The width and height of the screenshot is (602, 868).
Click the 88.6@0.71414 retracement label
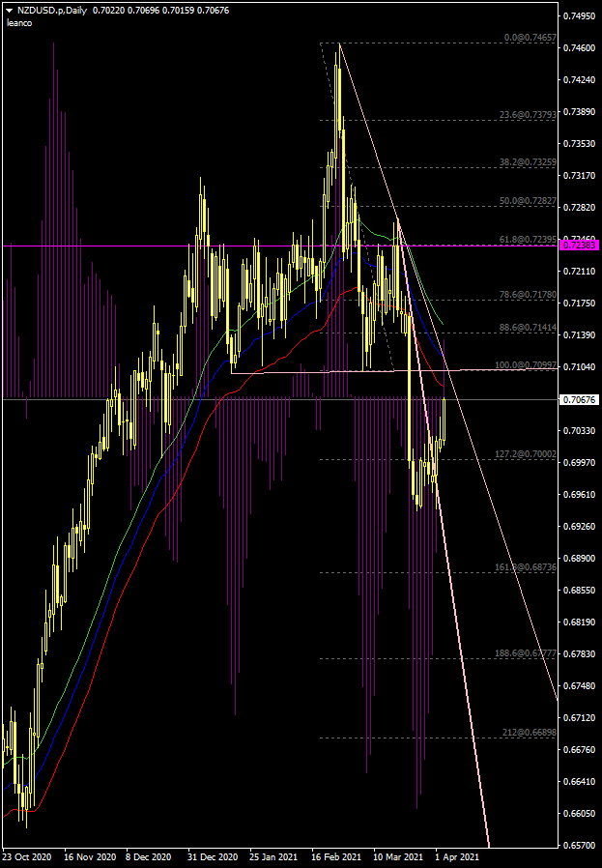click(x=528, y=328)
